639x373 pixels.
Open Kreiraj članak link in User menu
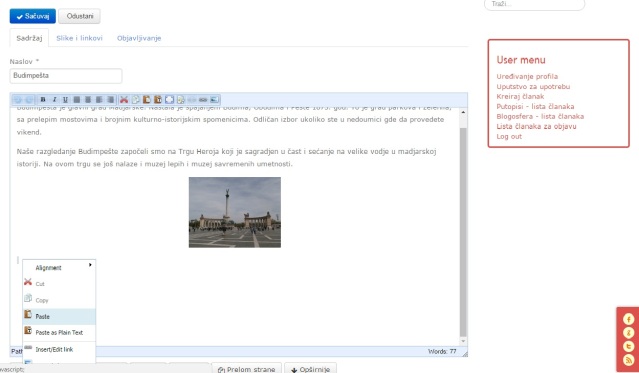(x=520, y=96)
